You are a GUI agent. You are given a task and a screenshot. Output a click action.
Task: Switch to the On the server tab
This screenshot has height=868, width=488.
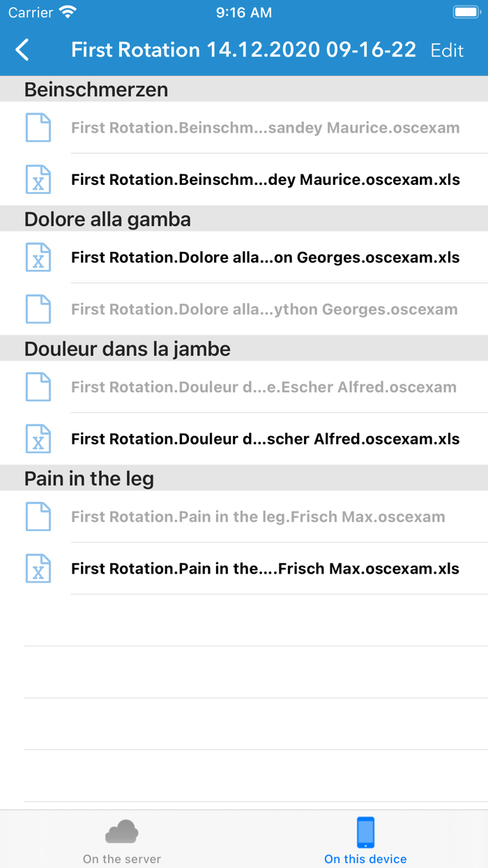pyautogui.click(x=121, y=839)
